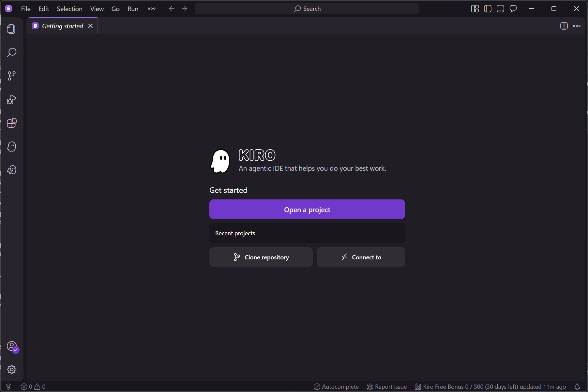This screenshot has height=392, width=588.
Task: Minimize the Kiro window
Action: (531, 9)
